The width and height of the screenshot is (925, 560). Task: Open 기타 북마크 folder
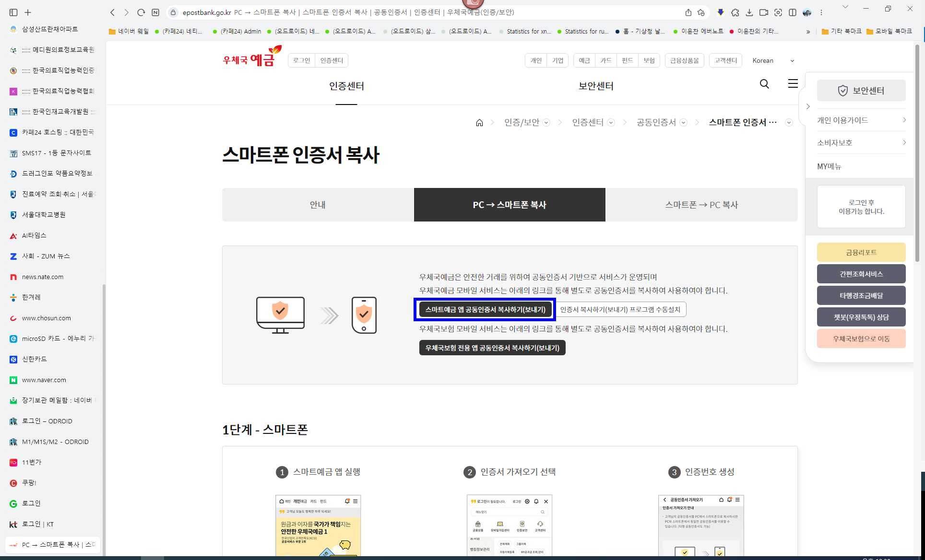[842, 31]
